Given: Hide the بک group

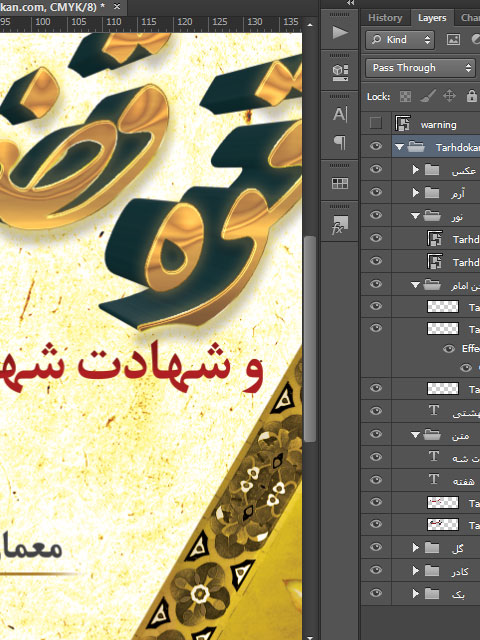Looking at the screenshot, I should coord(376,593).
